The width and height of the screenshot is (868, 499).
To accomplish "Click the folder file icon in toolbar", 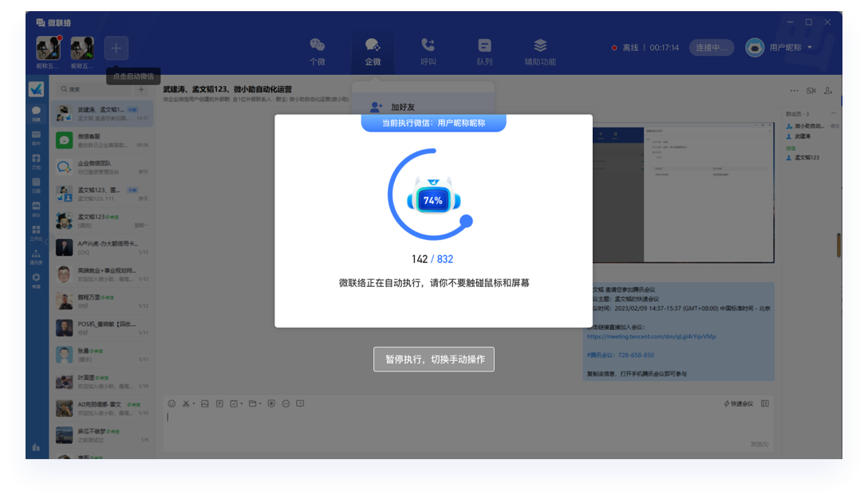I will click(x=252, y=404).
